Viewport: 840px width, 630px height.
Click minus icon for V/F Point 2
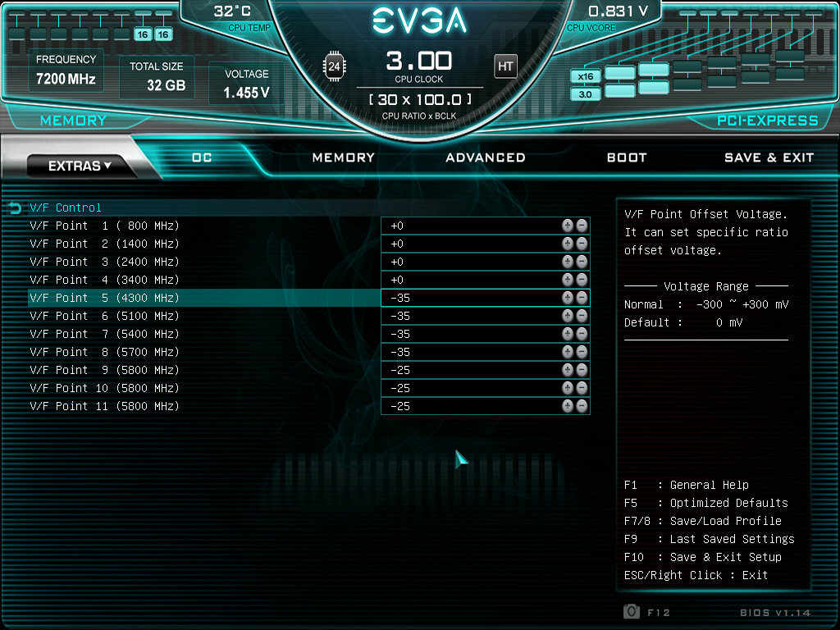click(x=582, y=244)
